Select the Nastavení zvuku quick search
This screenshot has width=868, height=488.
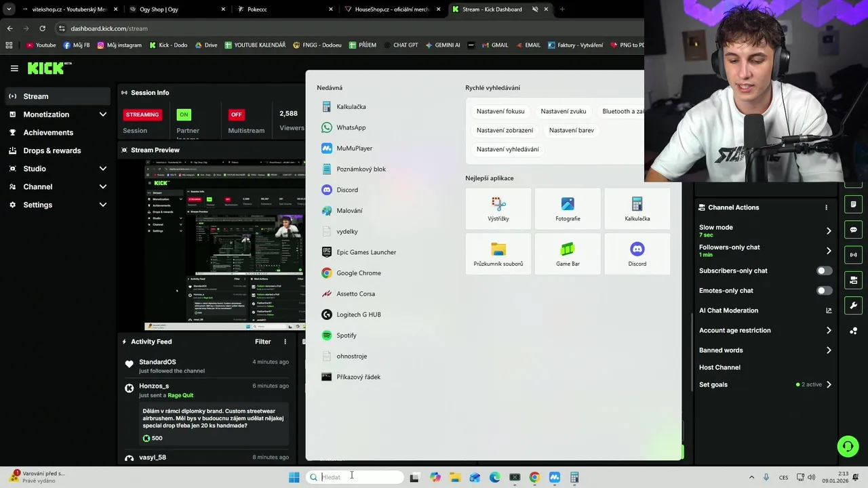tap(564, 111)
